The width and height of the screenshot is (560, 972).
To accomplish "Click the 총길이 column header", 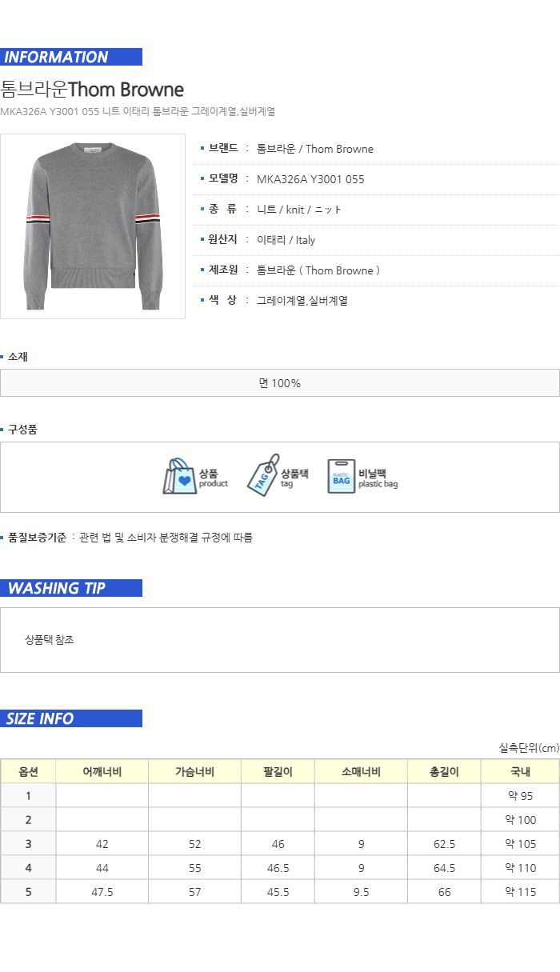I will click(444, 772).
